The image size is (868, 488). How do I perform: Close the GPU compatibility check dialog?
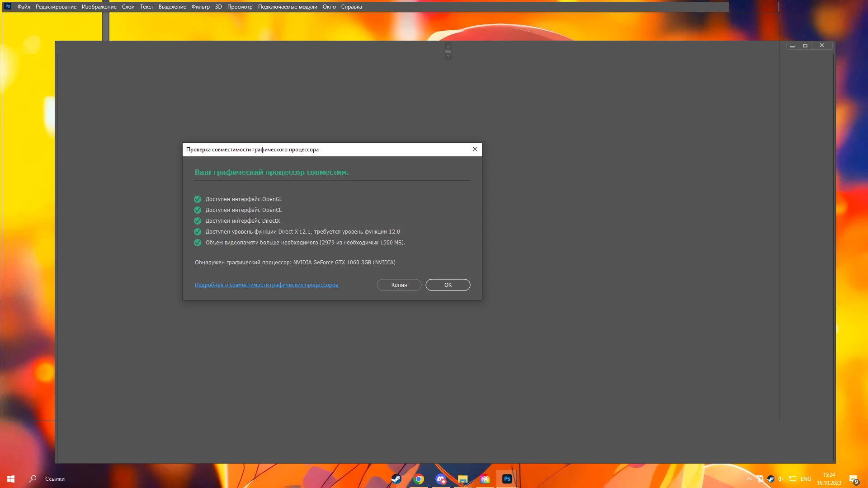(x=475, y=150)
